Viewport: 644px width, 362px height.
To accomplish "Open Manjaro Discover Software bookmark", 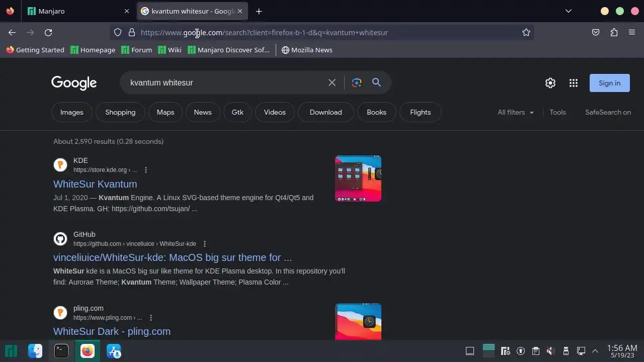I will (x=228, y=50).
